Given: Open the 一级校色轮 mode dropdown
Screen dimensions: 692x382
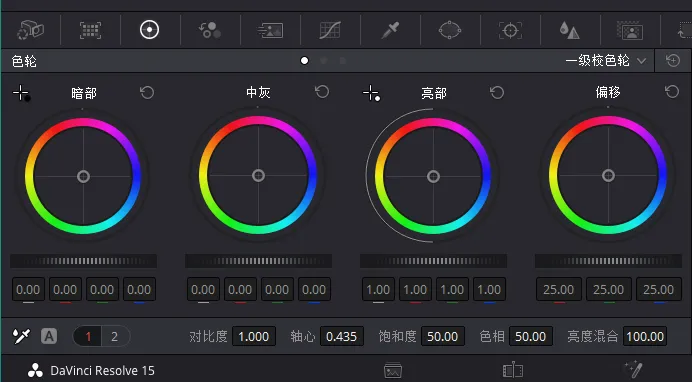Looking at the screenshot, I should click(x=606, y=60).
